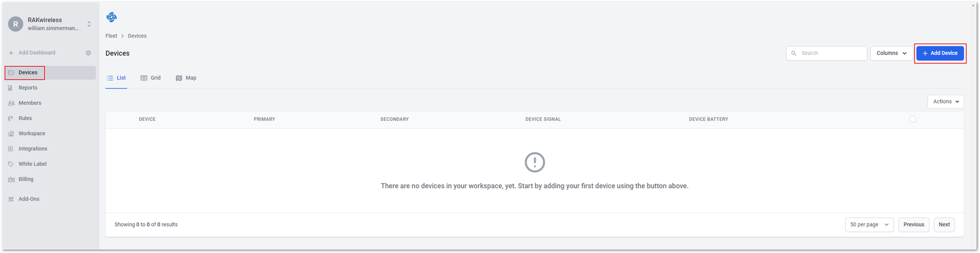Click the dashboard settings gear icon
The image size is (980, 253).
click(88, 53)
